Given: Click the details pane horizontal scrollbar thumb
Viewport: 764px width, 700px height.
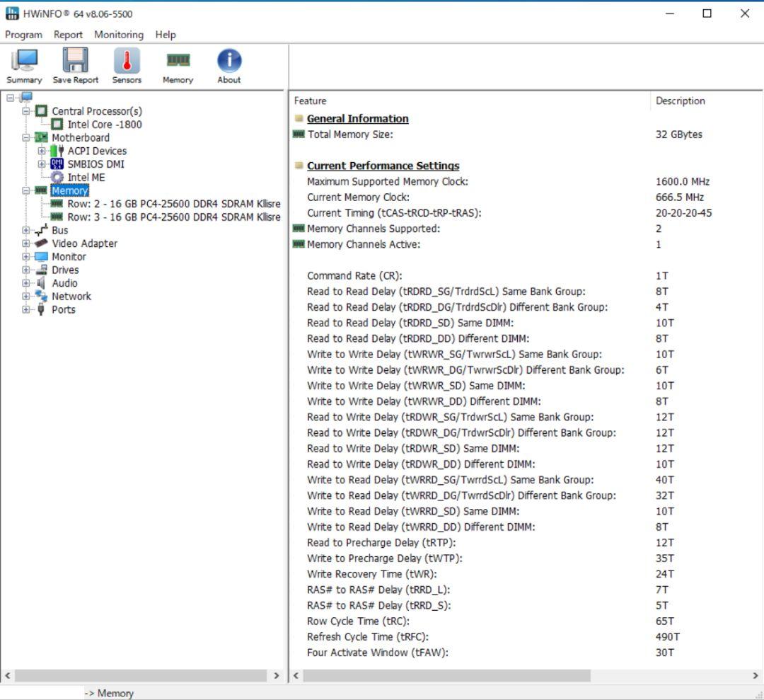Looking at the screenshot, I should pos(447,676).
